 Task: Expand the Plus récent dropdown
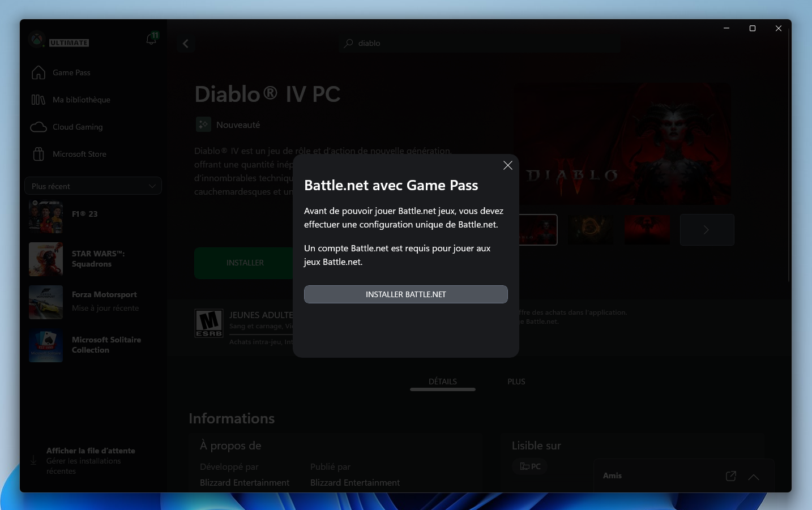point(93,186)
